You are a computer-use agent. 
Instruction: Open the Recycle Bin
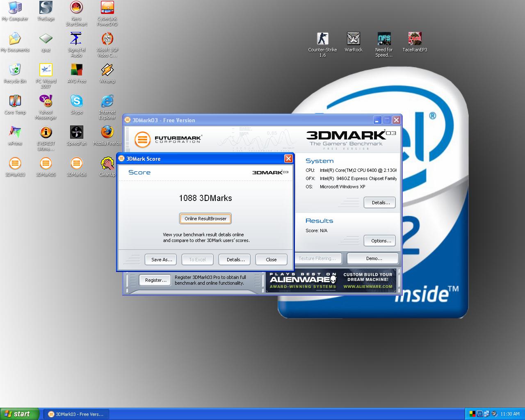coord(15,74)
